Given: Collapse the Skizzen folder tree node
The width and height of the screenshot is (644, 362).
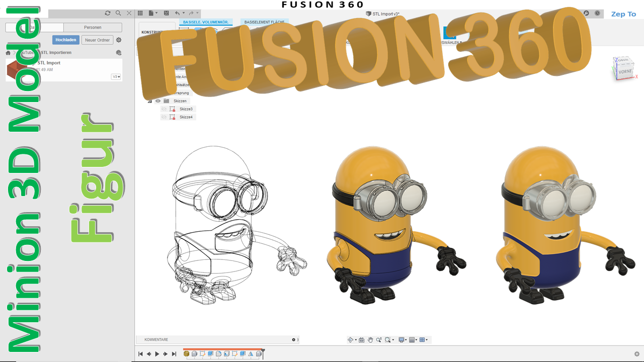Looking at the screenshot, I should pos(149,101).
